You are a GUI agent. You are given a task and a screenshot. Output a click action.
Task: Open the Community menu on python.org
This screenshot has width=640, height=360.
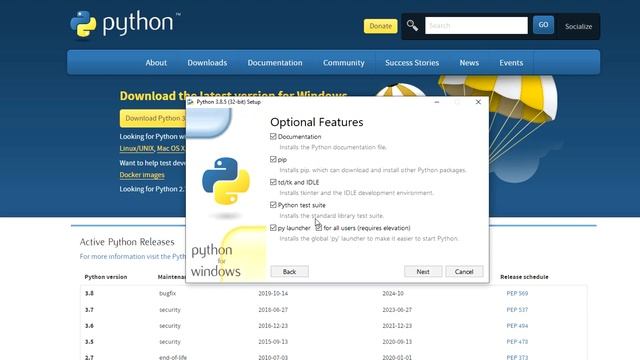[x=344, y=63]
